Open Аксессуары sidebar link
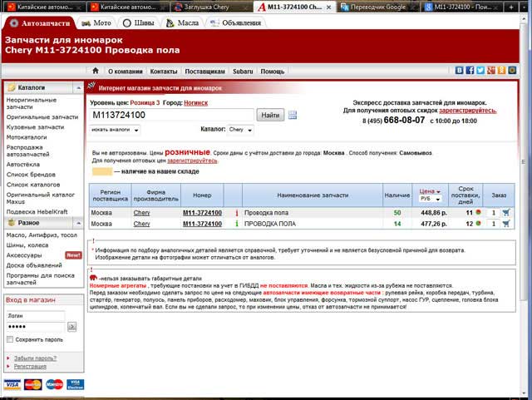The width and height of the screenshot is (532, 400). (24, 255)
